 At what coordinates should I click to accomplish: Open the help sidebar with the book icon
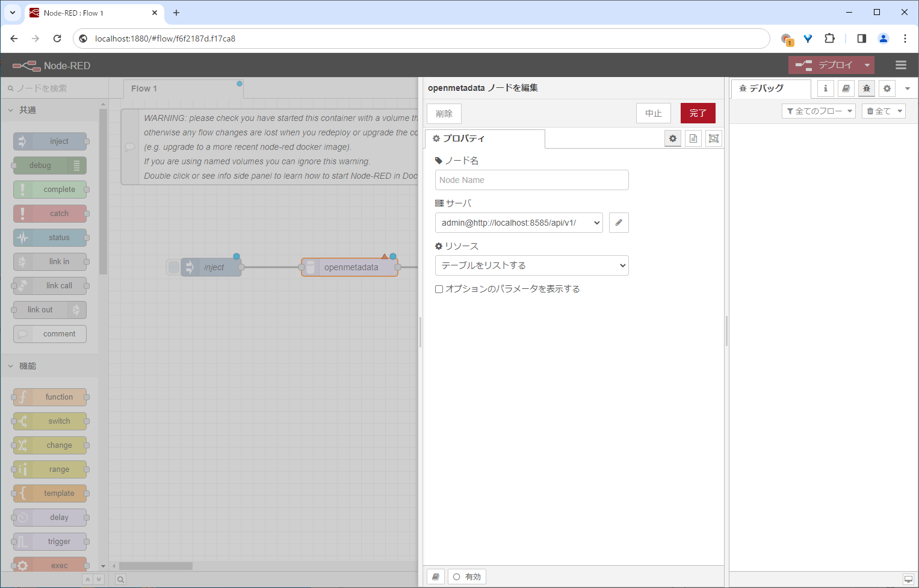click(846, 88)
